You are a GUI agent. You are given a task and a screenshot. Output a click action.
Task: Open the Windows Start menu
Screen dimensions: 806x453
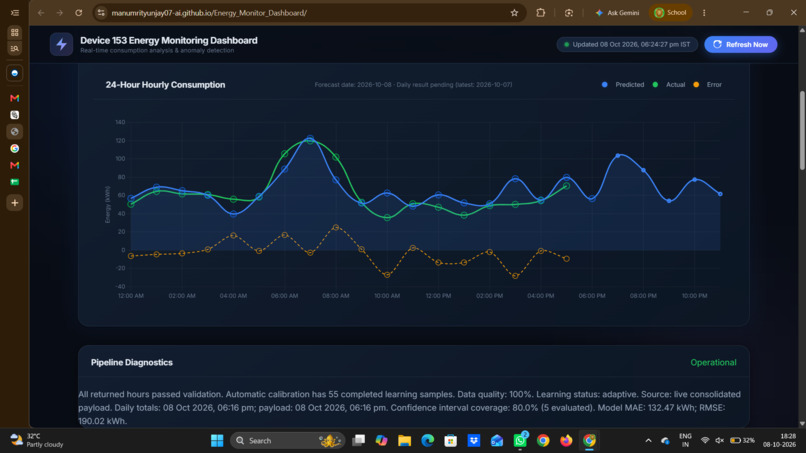click(217, 441)
